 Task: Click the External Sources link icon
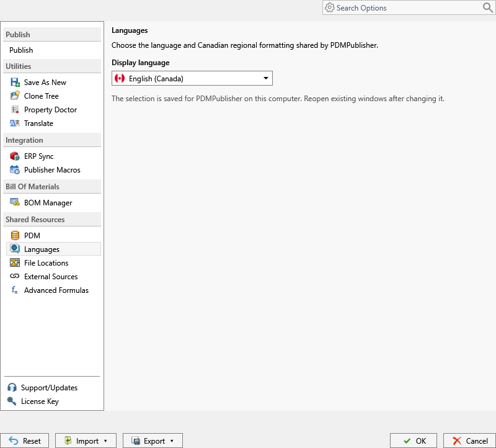(15, 276)
